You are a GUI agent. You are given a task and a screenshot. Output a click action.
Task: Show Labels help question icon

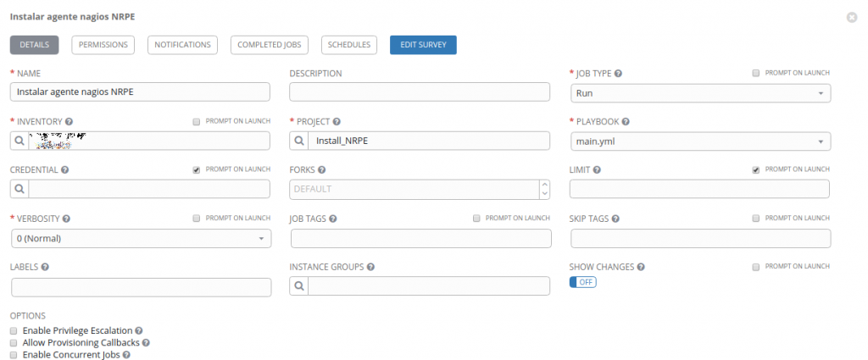pyautogui.click(x=45, y=267)
